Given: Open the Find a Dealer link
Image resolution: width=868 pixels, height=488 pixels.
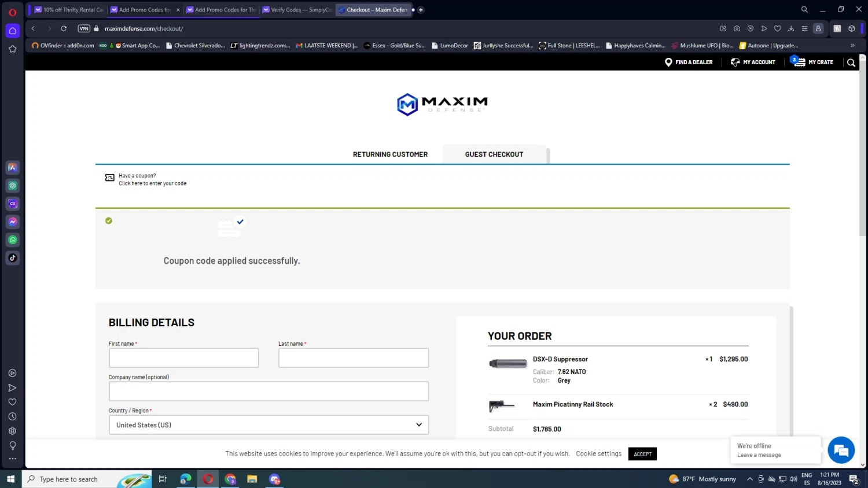Looking at the screenshot, I should 689,62.
